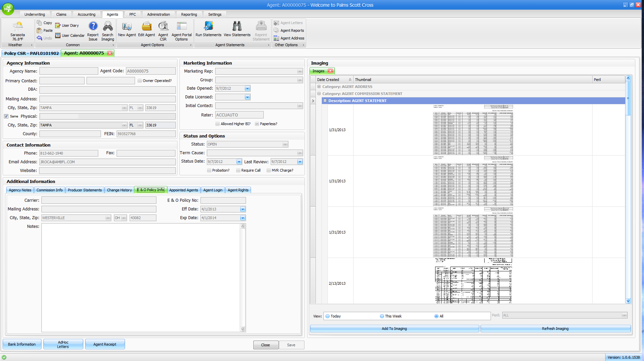Screen dimensions: 644x361
Task: Select the Today view radio button
Action: (328, 316)
